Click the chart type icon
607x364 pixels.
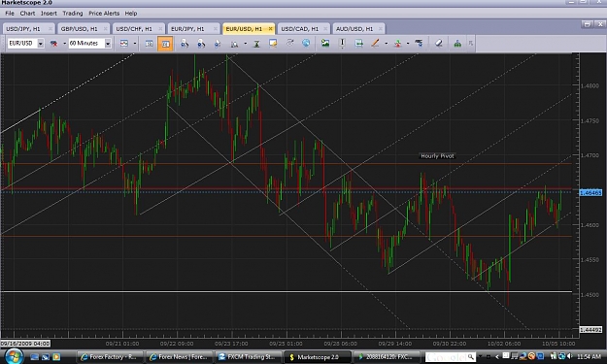[124, 44]
